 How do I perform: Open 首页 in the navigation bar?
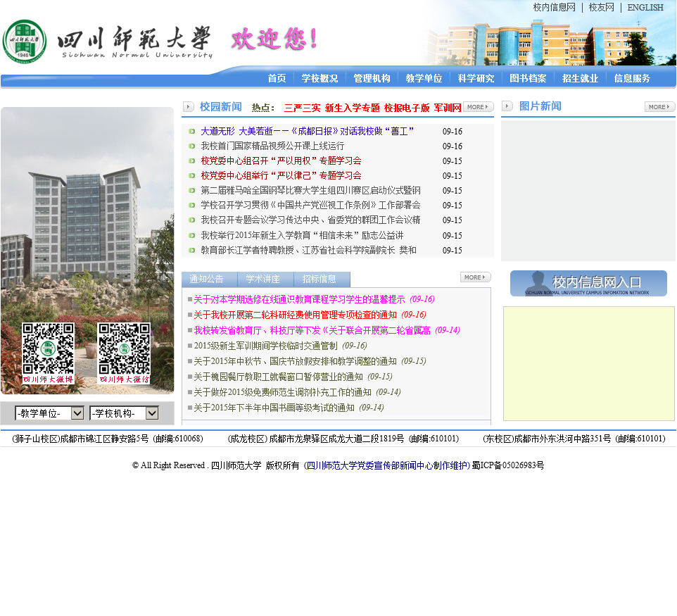277,78
